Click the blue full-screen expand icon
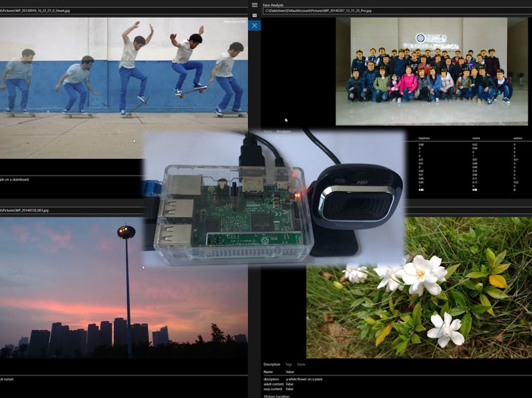The width and height of the screenshot is (532, 398). click(x=255, y=26)
